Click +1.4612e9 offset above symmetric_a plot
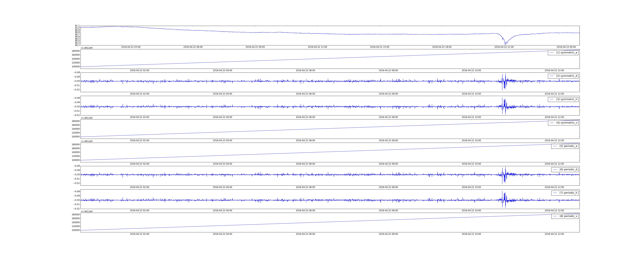The height and width of the screenshot is (258, 644). [87, 48]
